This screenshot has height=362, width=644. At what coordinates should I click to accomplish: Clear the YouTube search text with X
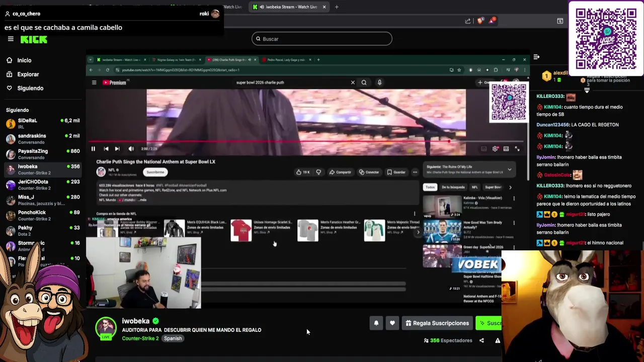coord(353,82)
